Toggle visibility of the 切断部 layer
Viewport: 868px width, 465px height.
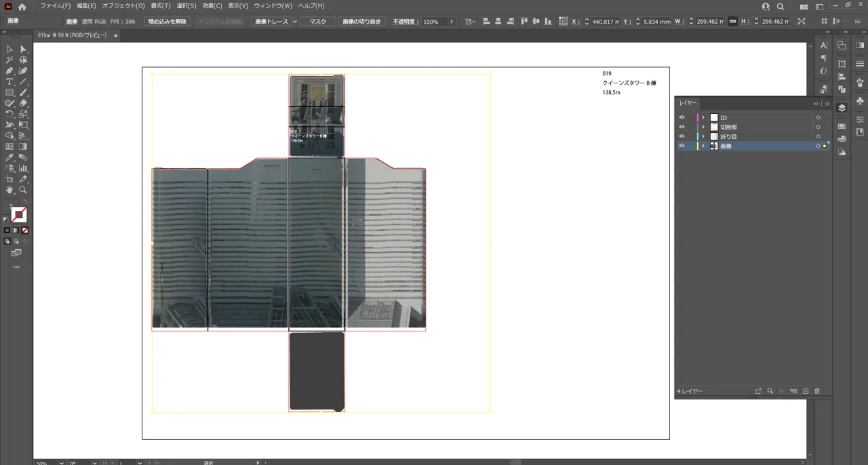tap(682, 127)
